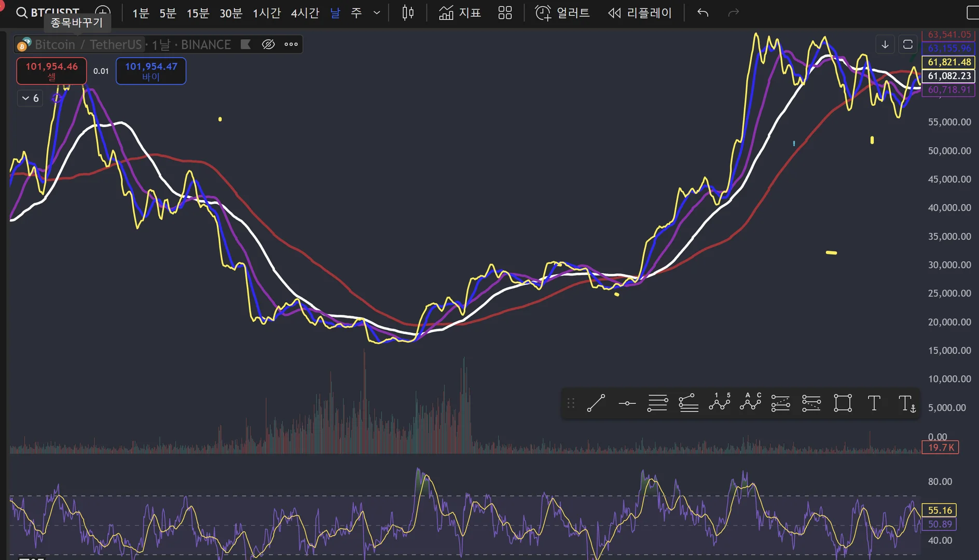Toggle the auto-fit chart scale button

(908, 45)
